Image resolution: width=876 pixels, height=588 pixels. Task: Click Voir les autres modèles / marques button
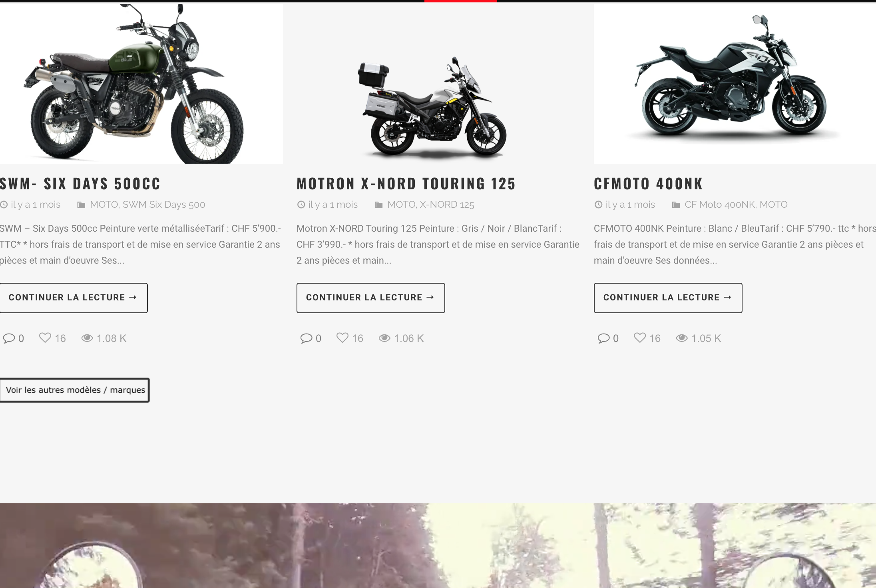coord(75,390)
